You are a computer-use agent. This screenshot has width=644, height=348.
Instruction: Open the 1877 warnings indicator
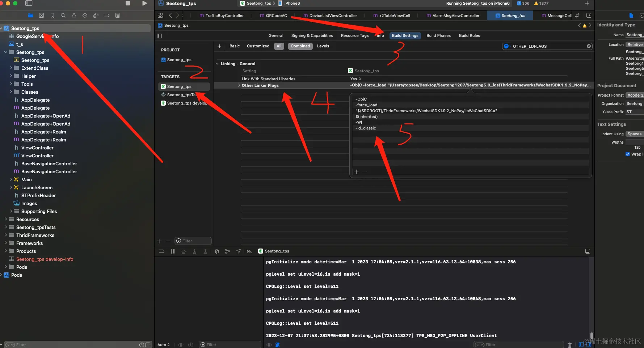[x=542, y=3]
